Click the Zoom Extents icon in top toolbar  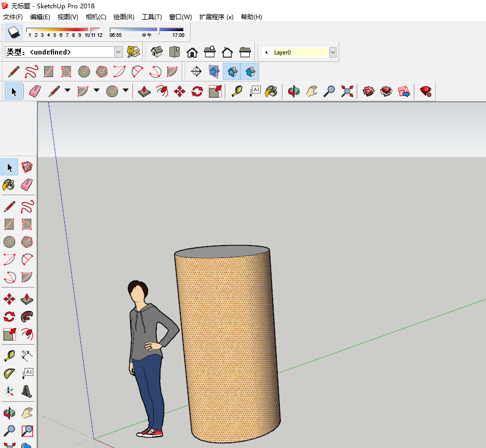[347, 91]
